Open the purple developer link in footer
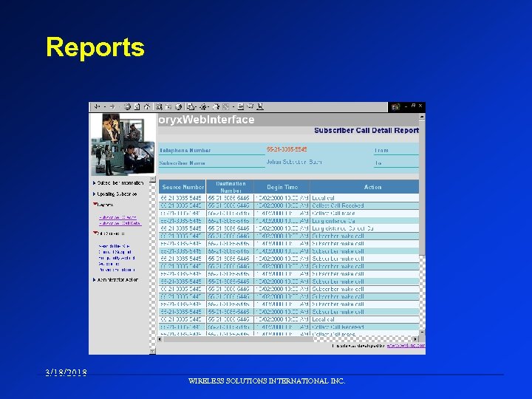 point(406,345)
